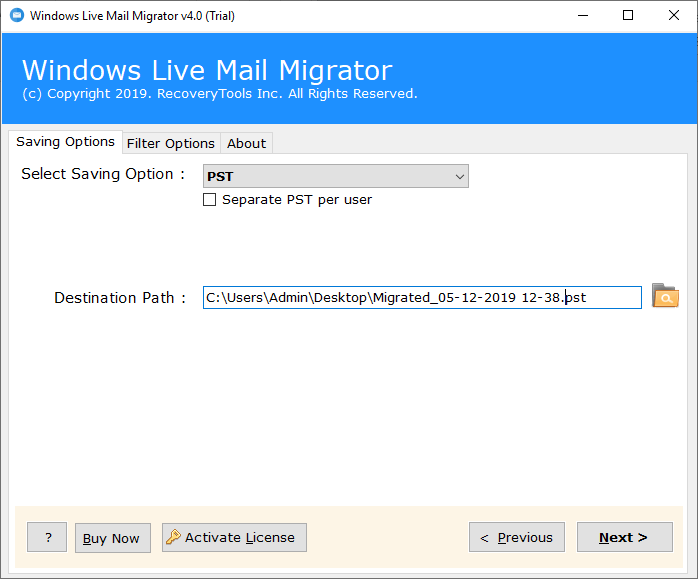Screen dimensions: 698x579
Task: Click inside the Destination Path field
Action: (422, 297)
